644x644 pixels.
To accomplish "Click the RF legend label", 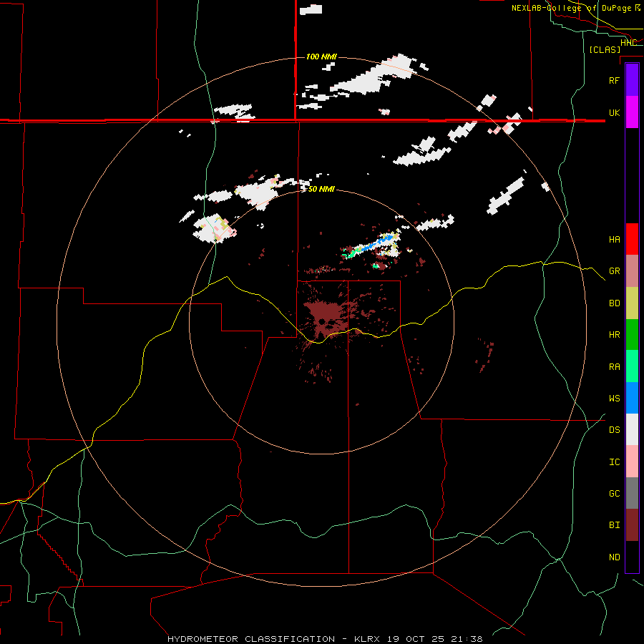I will tap(614, 81).
